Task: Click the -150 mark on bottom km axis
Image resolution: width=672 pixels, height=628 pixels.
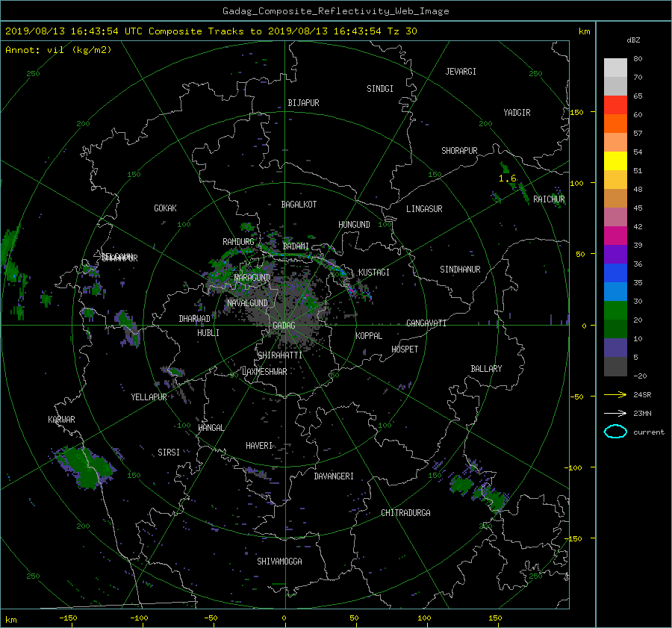Action: (x=68, y=618)
